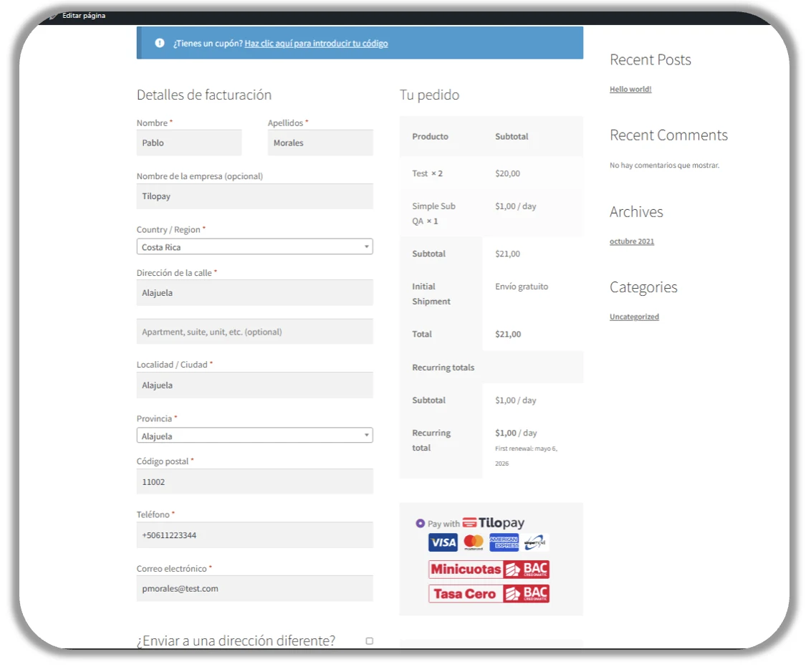Tick the ship to different address checkbox
The image size is (811, 672).
coord(369,641)
